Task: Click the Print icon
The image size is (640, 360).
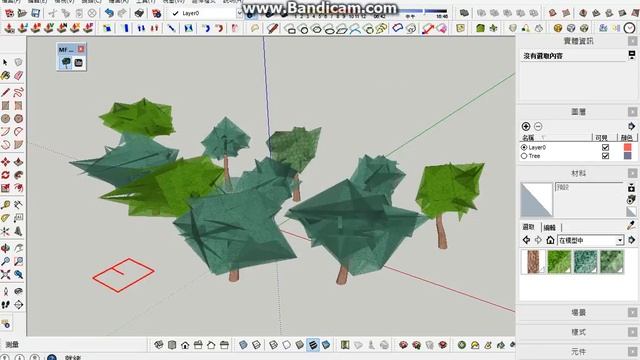Action: coord(139,13)
